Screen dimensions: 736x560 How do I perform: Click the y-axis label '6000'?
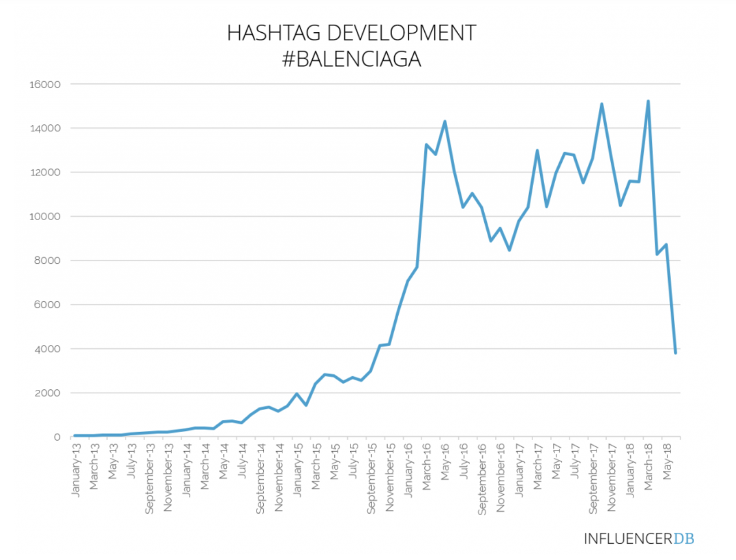click(x=47, y=305)
